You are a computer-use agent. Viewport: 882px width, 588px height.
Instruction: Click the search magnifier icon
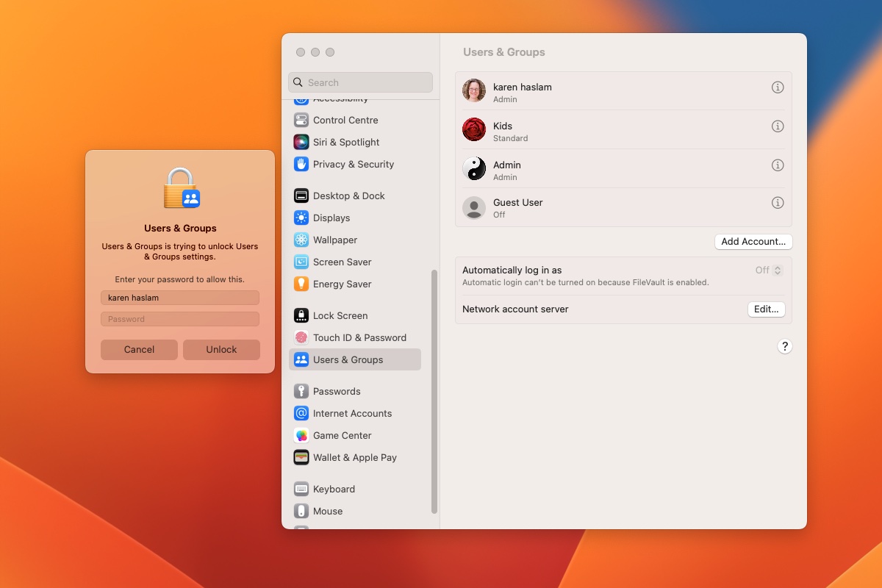(298, 82)
